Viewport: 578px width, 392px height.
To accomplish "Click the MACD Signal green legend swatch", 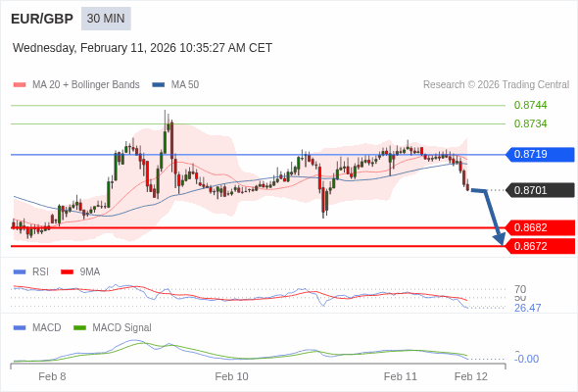I will 80,328.
